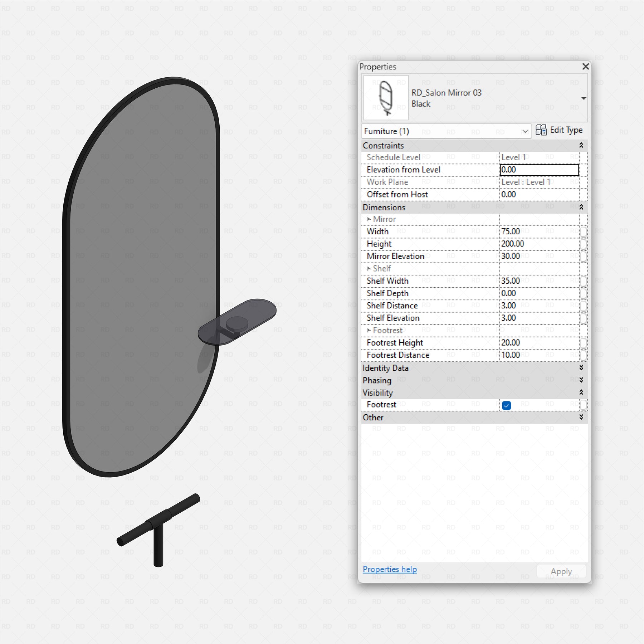Open the Properties help link

pos(390,569)
